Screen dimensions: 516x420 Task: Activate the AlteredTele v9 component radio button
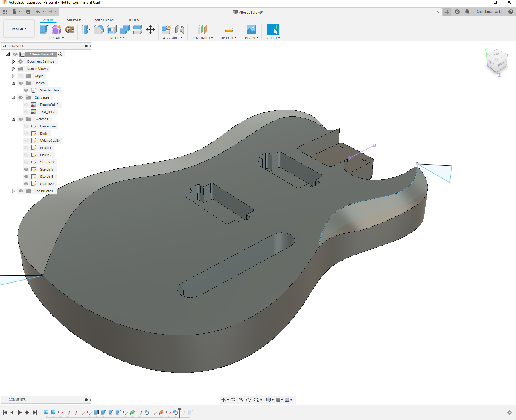pyautogui.click(x=61, y=54)
